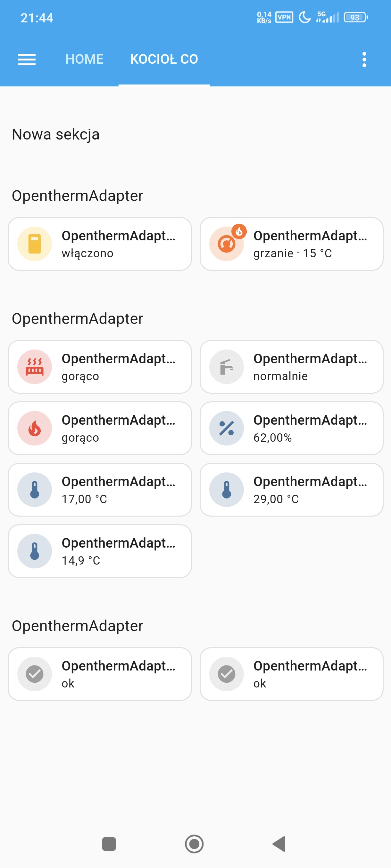The image size is (391, 868).
Task: Click thermometer icon for 29,00 °C
Action: click(226, 490)
